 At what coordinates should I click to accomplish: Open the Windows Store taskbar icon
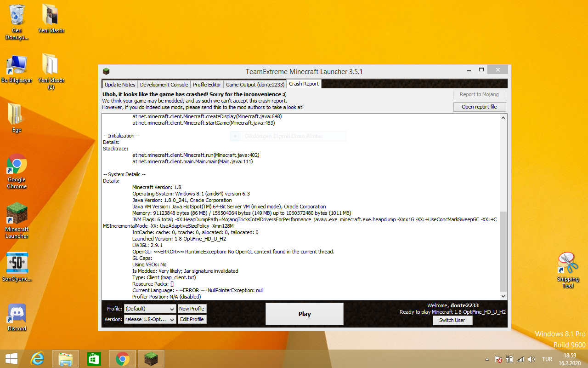point(94,359)
